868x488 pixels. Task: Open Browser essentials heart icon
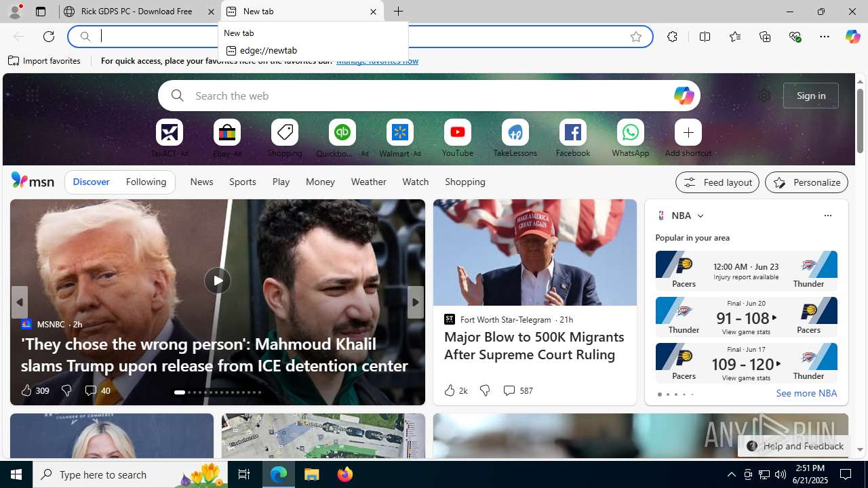coord(795,37)
